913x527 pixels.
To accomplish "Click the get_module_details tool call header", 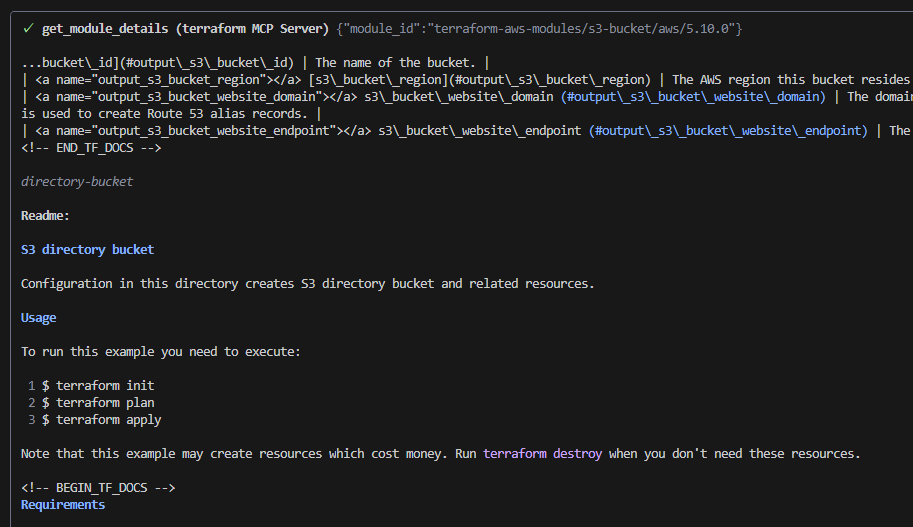I will coord(185,29).
